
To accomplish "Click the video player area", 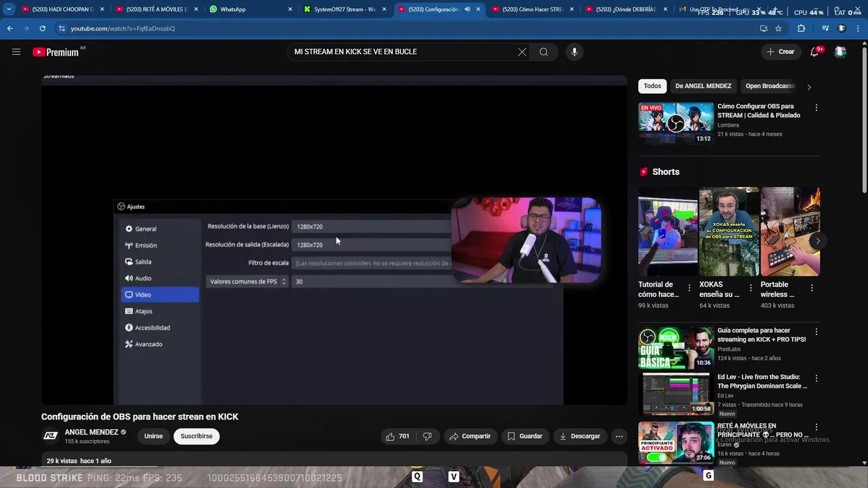I will 334,241.
